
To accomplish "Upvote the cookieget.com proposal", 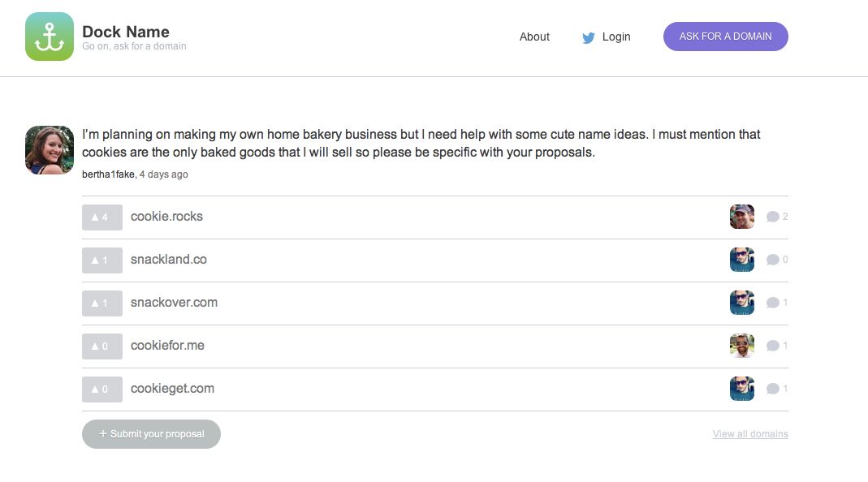I will coord(101,389).
